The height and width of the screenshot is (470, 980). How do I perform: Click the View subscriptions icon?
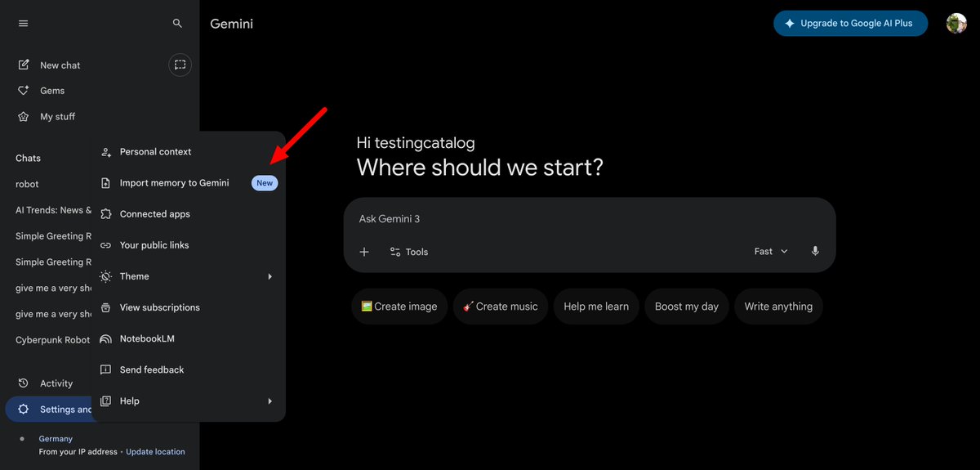[x=105, y=307]
